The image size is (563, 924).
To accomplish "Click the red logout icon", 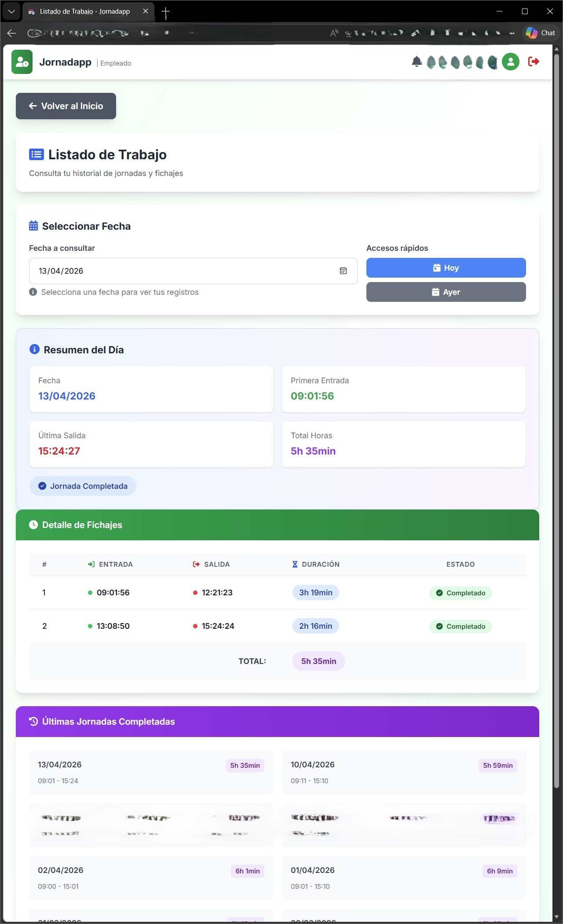I will (x=534, y=62).
